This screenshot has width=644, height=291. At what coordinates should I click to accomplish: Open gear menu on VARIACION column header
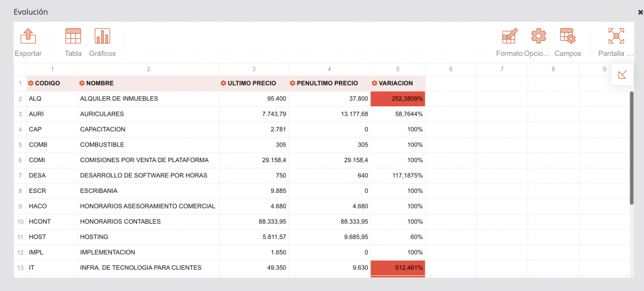click(x=375, y=84)
